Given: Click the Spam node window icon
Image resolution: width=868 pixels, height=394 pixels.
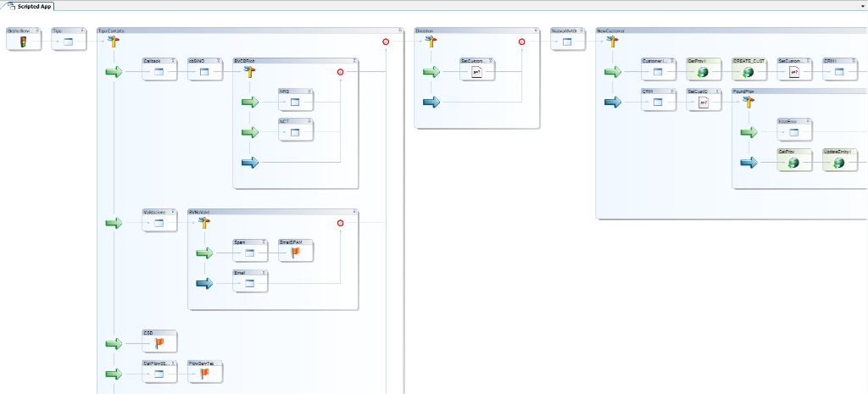Looking at the screenshot, I should point(250,252).
